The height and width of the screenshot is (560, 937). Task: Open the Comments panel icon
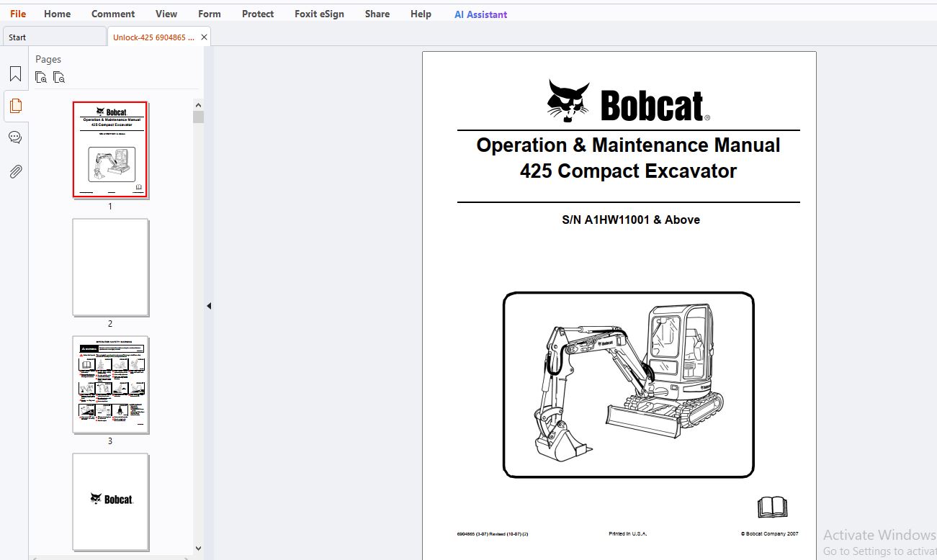[15, 137]
